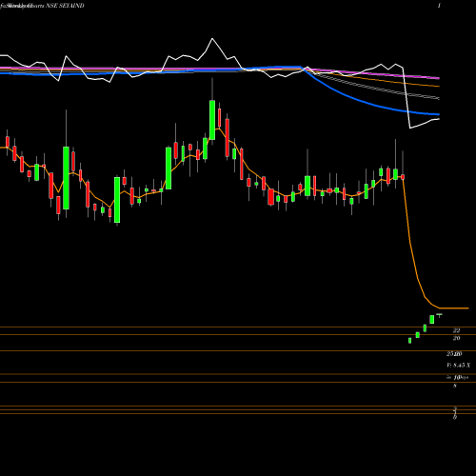Click the 22 price level label
This screenshot has width=476, height=476.
[456, 330]
